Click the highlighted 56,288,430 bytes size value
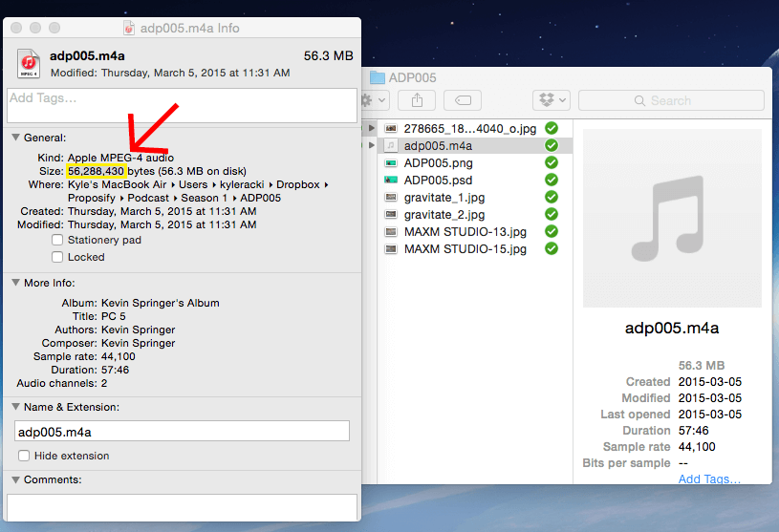The height and width of the screenshot is (532, 779). pyautogui.click(x=96, y=171)
